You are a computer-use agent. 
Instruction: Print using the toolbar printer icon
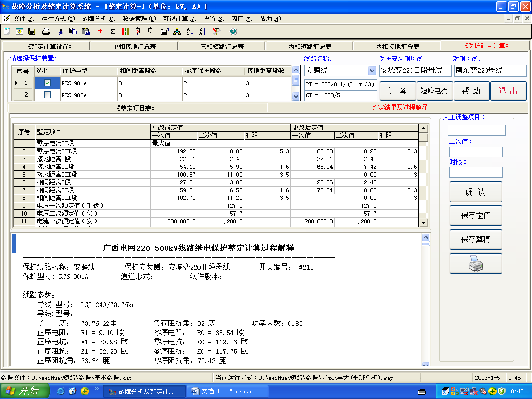(x=46, y=32)
